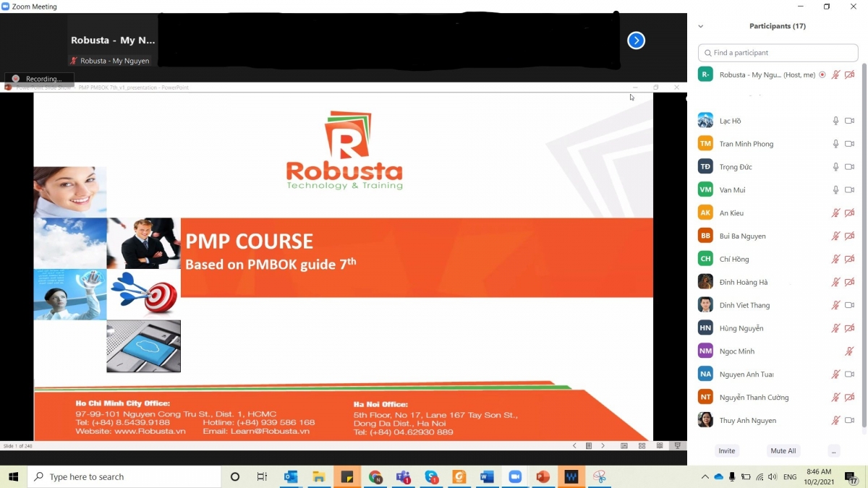Click Thuy Anh Nguyen's video icon
This screenshot has width=868, height=488.
(850, 421)
